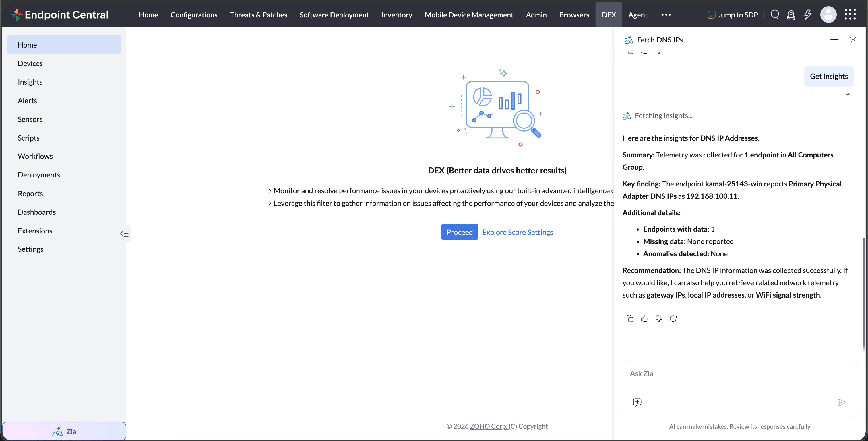Open Threats & Patches tab
Image resolution: width=868 pixels, height=441 pixels.
[258, 15]
